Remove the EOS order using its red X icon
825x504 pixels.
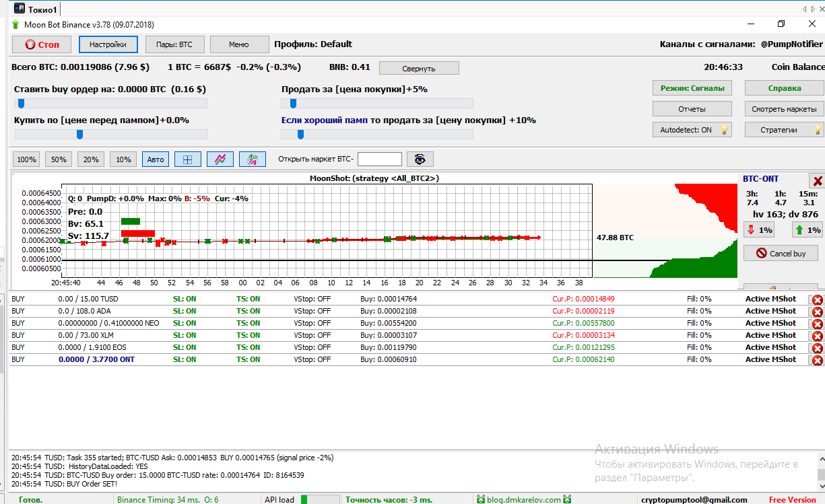tap(818, 349)
